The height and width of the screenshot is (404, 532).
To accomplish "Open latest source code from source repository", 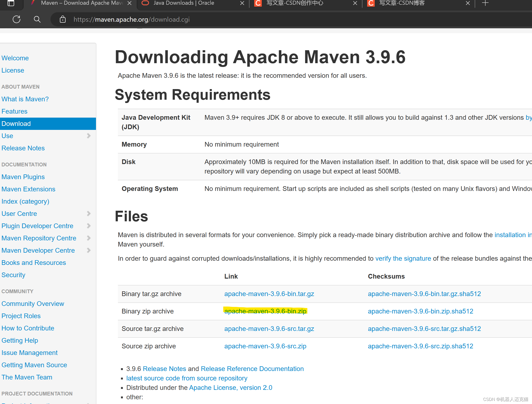I will tap(187, 378).
